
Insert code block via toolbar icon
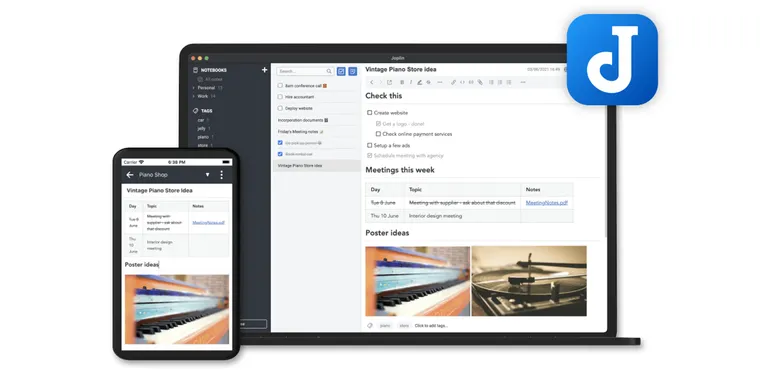[471, 82]
